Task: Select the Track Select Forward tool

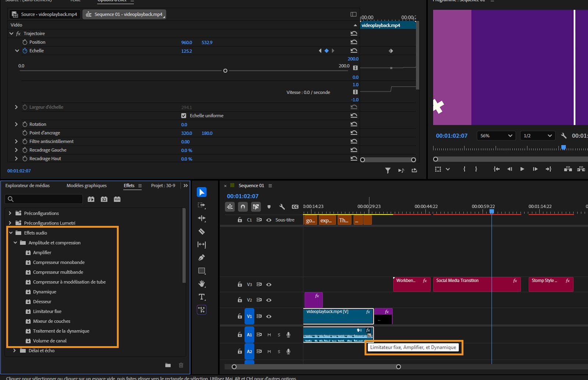Action: coord(201,205)
